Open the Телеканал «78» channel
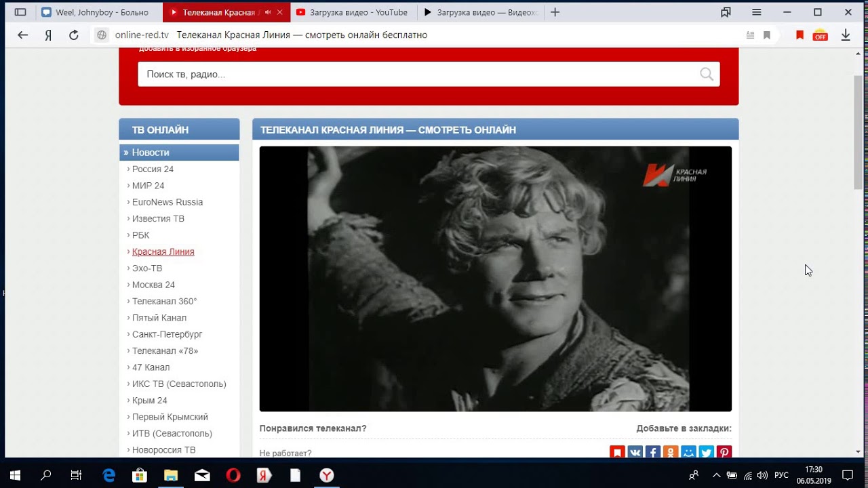This screenshot has width=868, height=488. pyautogui.click(x=165, y=351)
